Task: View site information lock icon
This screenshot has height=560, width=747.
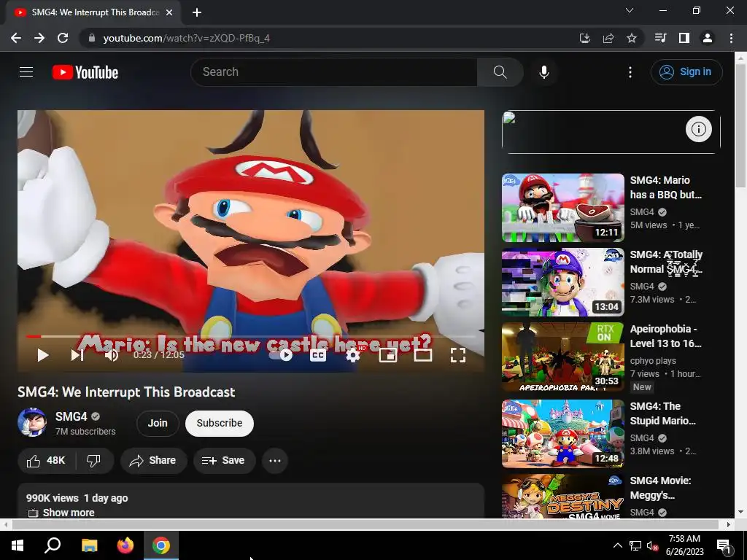Action: tap(91, 38)
